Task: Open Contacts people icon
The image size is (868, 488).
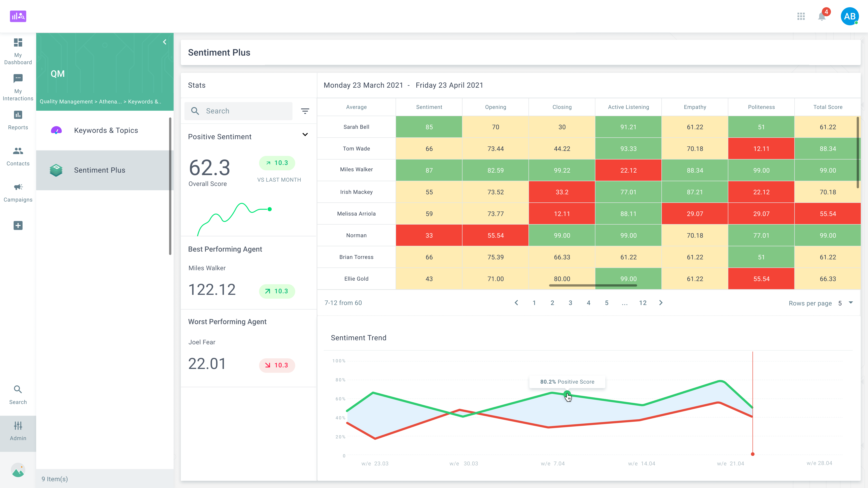Action: tap(18, 151)
